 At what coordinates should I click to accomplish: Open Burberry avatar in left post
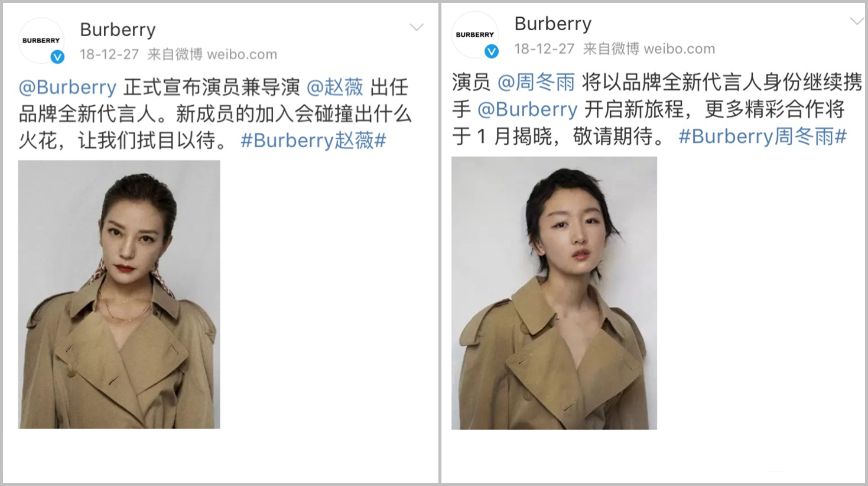tap(41, 40)
